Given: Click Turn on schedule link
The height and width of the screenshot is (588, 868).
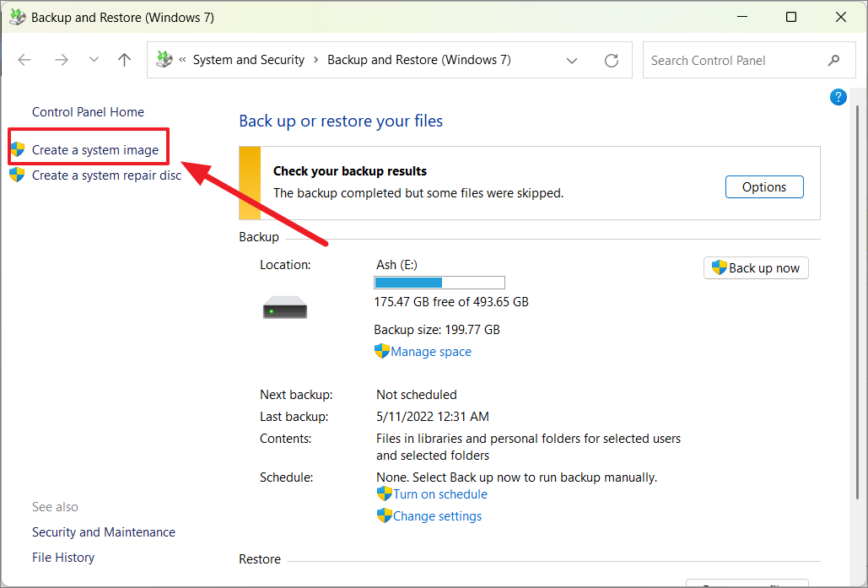Looking at the screenshot, I should pyautogui.click(x=440, y=494).
